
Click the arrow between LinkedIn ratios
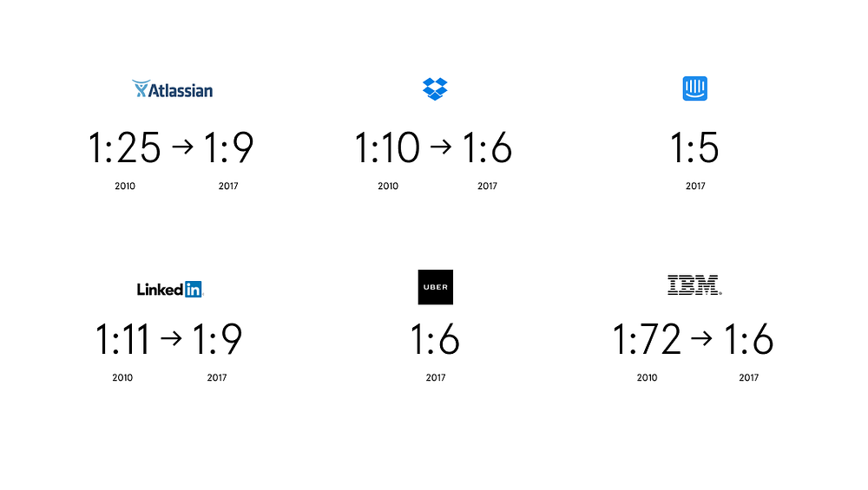(x=171, y=338)
